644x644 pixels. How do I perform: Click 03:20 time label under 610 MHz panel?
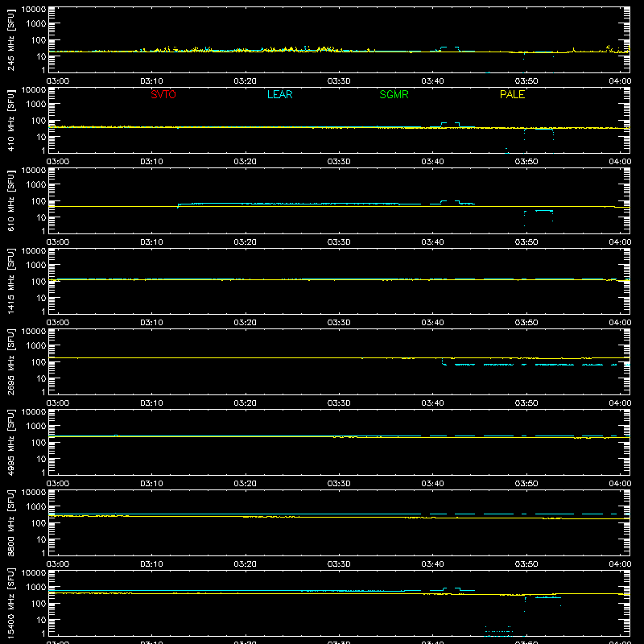click(246, 242)
